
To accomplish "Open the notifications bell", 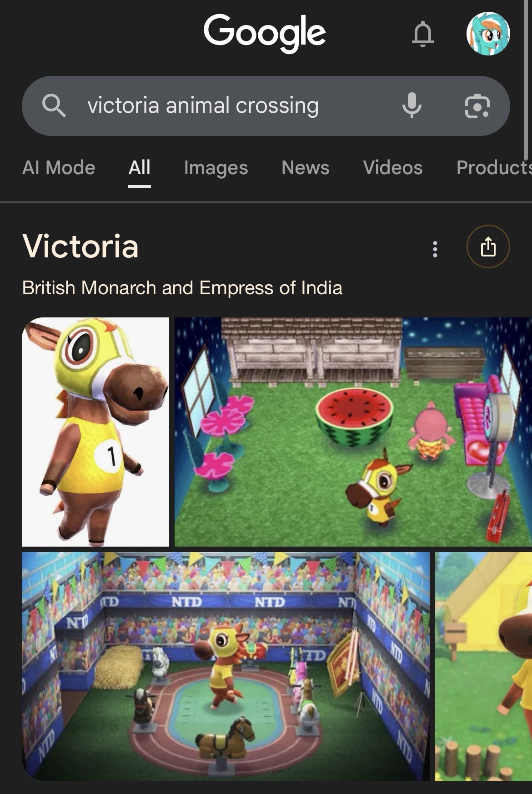I will coord(422,34).
